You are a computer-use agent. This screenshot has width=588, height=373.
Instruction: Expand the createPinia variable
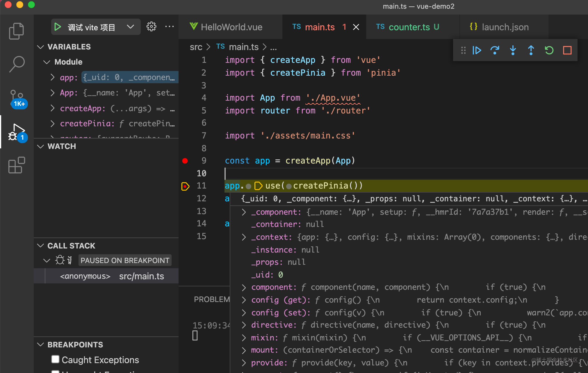coord(53,124)
